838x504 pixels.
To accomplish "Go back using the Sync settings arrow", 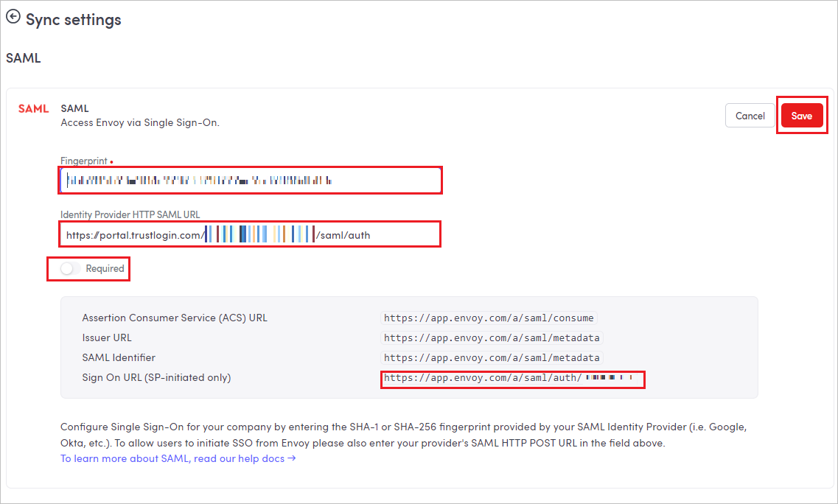I will tap(13, 17).
